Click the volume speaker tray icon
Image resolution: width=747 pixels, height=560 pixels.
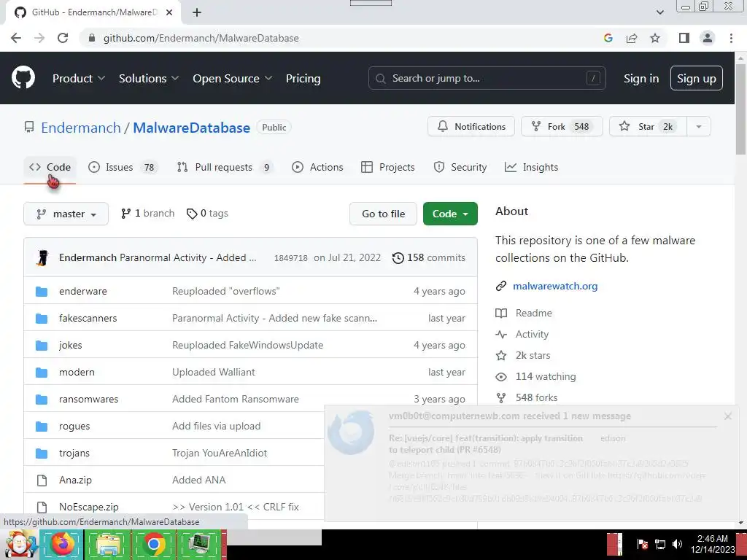pos(677,544)
